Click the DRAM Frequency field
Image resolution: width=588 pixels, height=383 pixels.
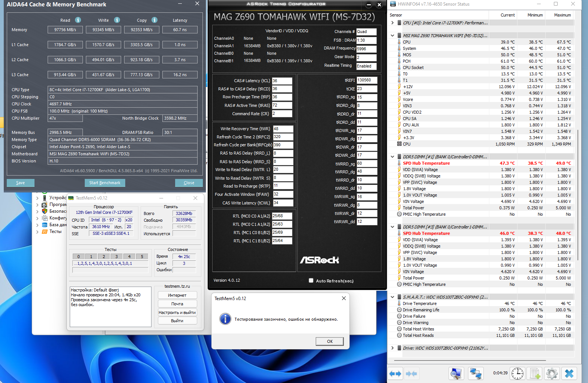[366, 49]
